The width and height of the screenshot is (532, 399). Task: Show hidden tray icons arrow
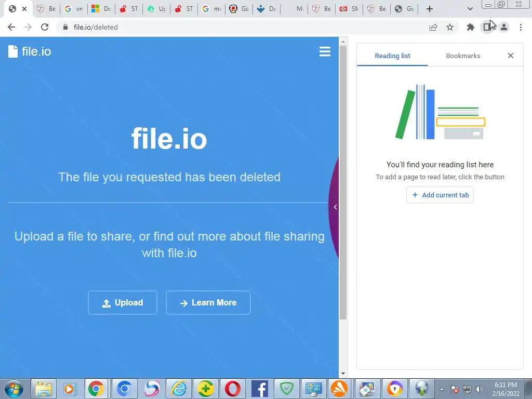[x=442, y=389]
